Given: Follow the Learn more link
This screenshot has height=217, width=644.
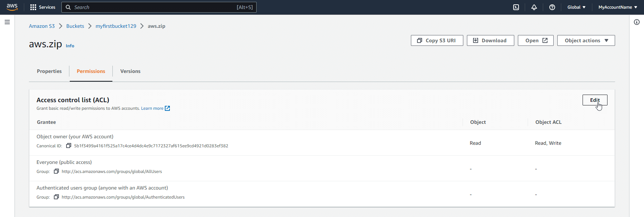Looking at the screenshot, I should pyautogui.click(x=152, y=108).
